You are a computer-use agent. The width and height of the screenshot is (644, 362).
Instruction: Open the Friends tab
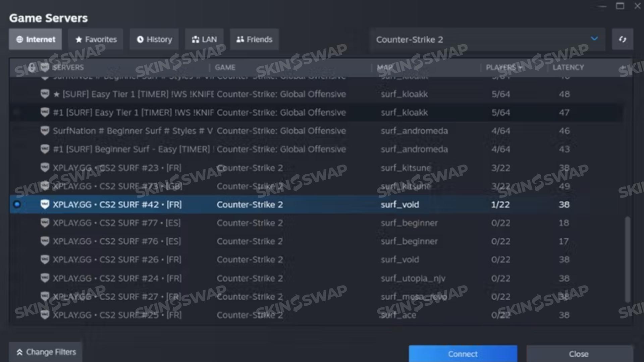(x=254, y=40)
